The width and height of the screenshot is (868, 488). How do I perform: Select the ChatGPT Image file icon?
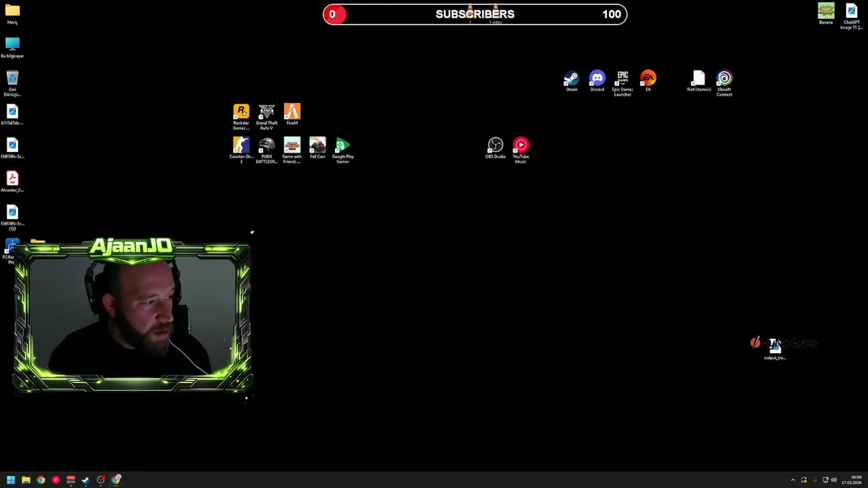(x=851, y=16)
